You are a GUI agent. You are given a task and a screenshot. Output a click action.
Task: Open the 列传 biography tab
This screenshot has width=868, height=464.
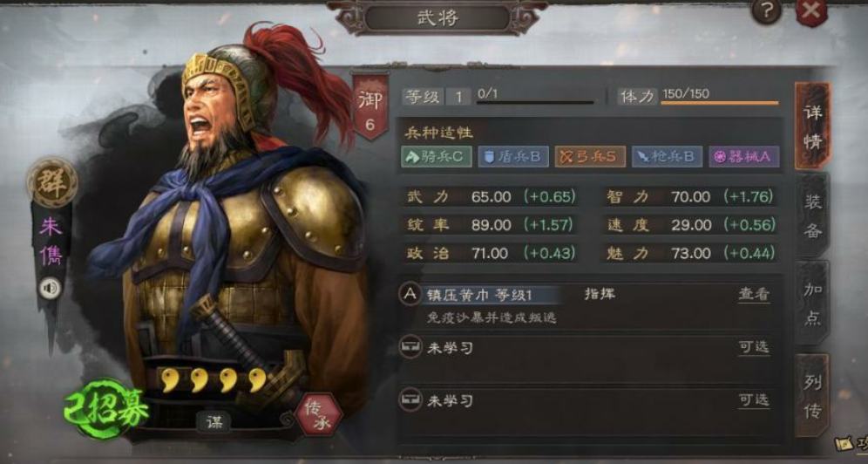point(812,396)
